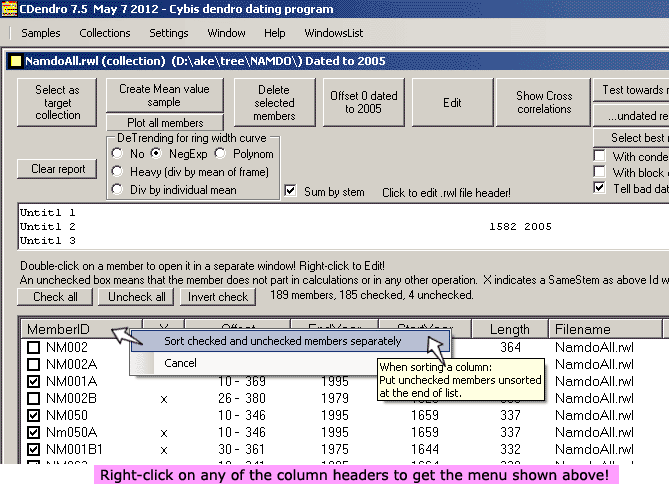Click the x SameStem mark in Nm050A row
Image resolution: width=669 pixels, height=484 pixels.
pyautogui.click(x=164, y=433)
